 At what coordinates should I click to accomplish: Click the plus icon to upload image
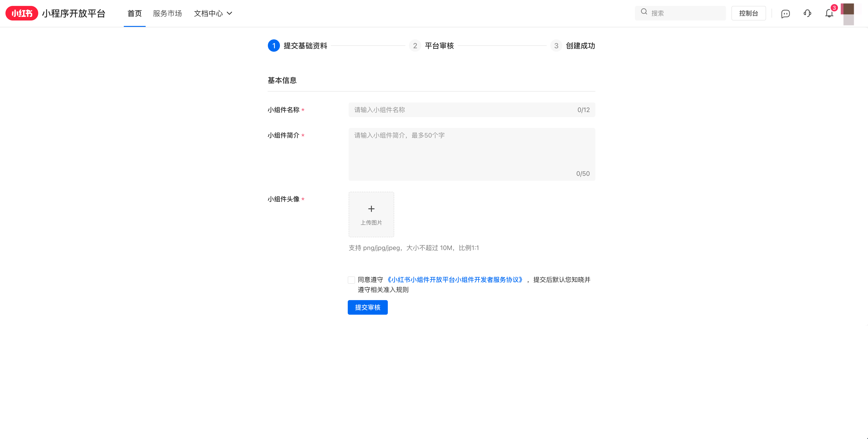point(371,209)
